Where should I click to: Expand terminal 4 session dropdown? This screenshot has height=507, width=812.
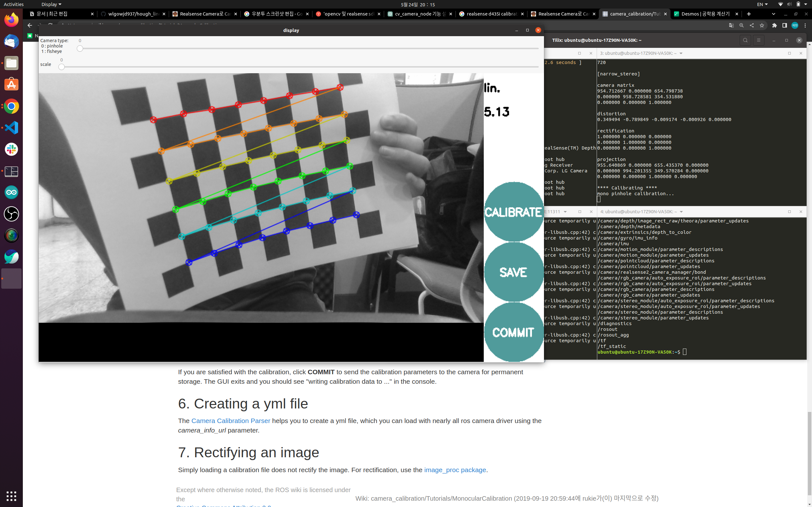(x=681, y=212)
